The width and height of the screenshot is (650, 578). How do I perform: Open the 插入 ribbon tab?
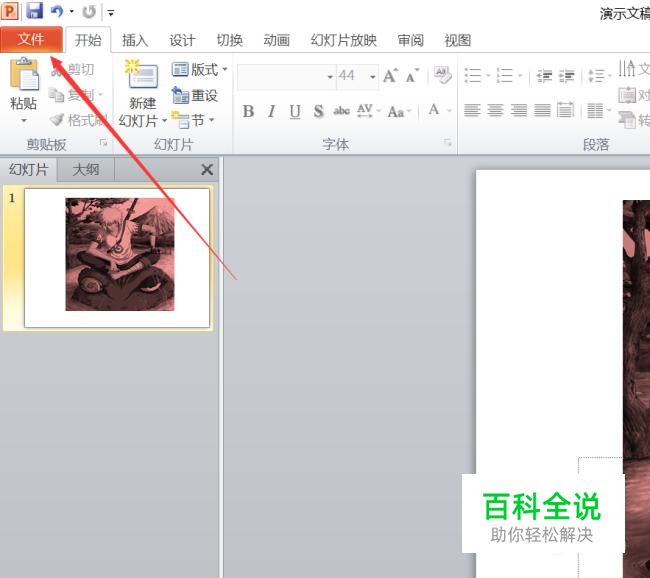click(x=135, y=40)
